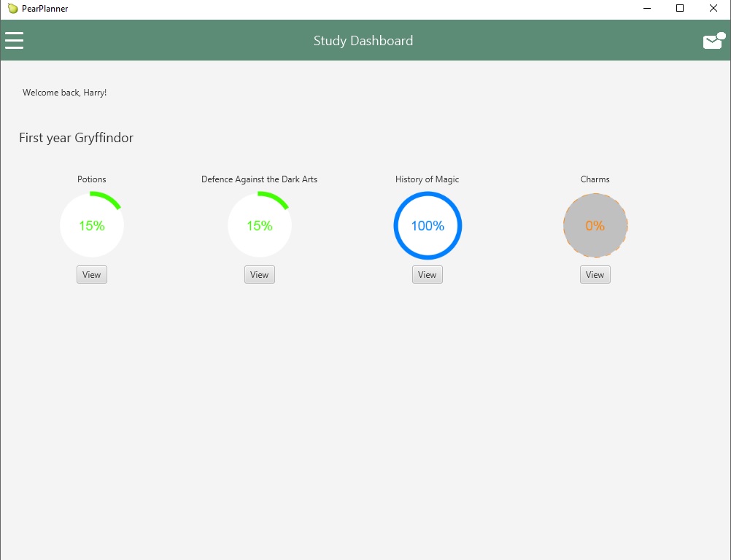Image resolution: width=731 pixels, height=560 pixels.
Task: Open the hamburger navigation menu
Action: point(15,40)
